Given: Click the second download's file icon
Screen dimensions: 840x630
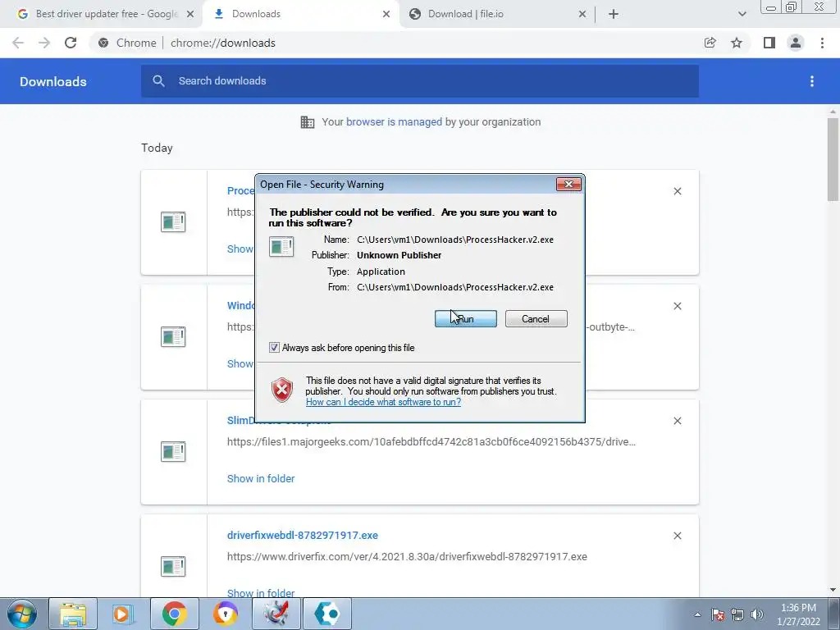Looking at the screenshot, I should point(173,337).
